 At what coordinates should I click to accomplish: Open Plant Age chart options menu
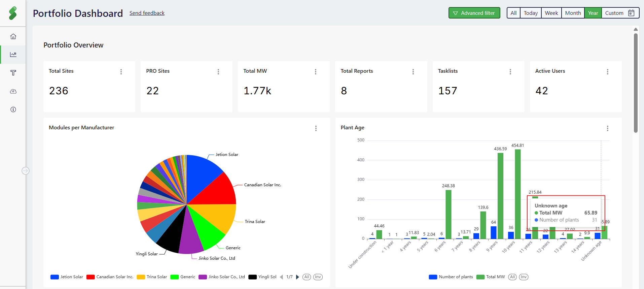coord(608,128)
